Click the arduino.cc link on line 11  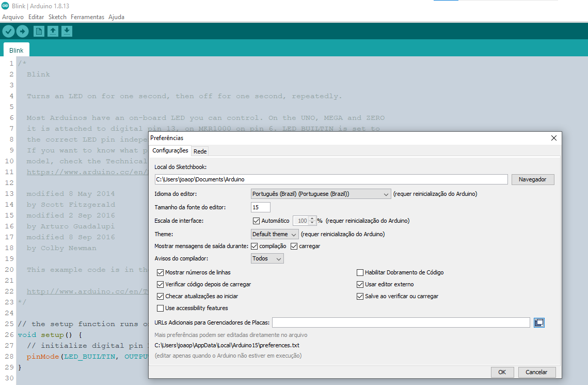click(x=87, y=172)
